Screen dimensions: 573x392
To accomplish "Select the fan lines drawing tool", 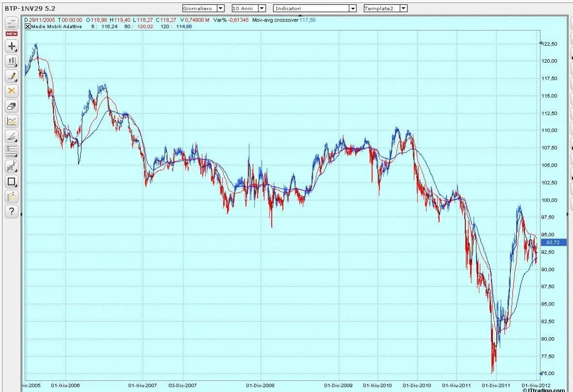I will pyautogui.click(x=11, y=136).
